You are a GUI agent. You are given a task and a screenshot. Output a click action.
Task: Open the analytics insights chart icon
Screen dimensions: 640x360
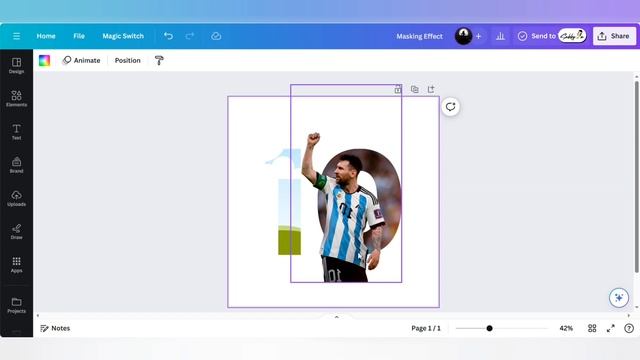pyautogui.click(x=500, y=36)
